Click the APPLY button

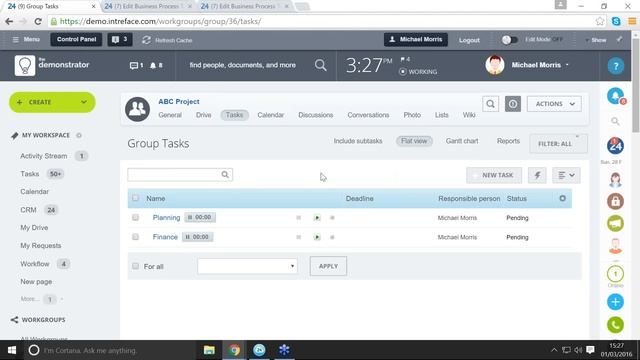[x=328, y=266]
